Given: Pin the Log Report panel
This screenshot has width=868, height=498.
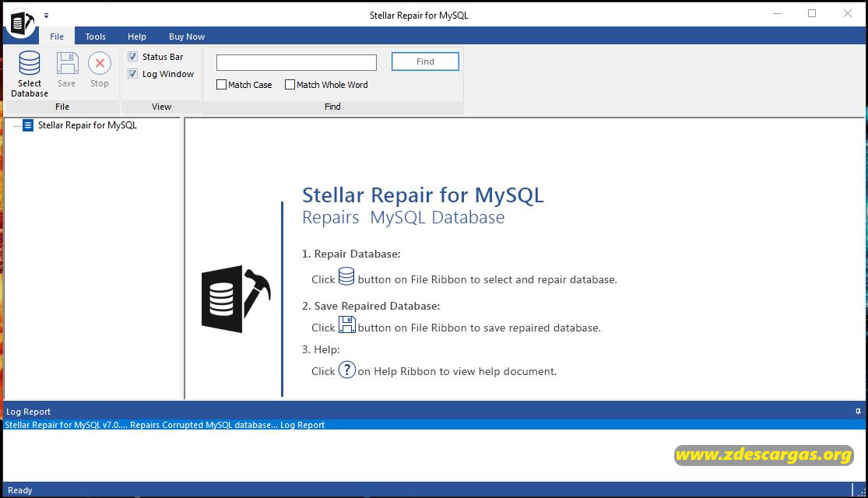Looking at the screenshot, I should tap(858, 412).
